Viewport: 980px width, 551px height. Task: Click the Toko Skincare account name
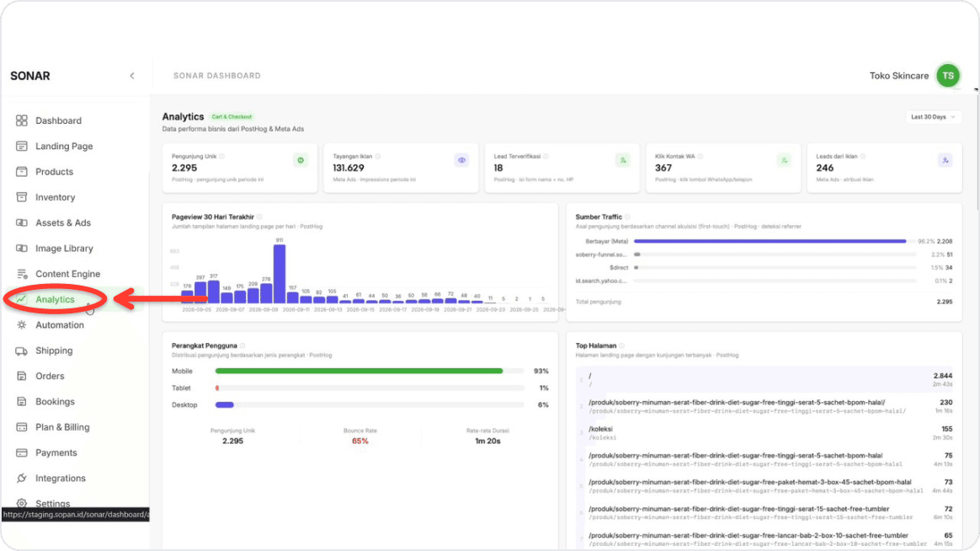click(898, 76)
